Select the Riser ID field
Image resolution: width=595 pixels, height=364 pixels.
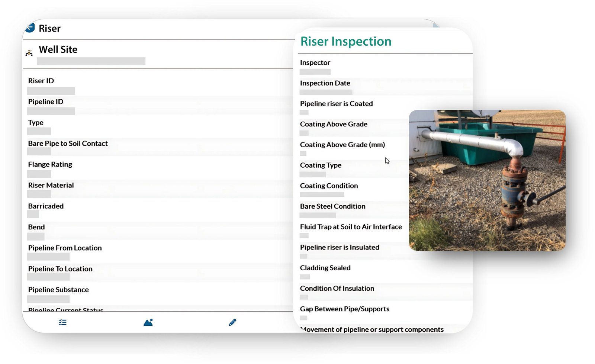50,90
